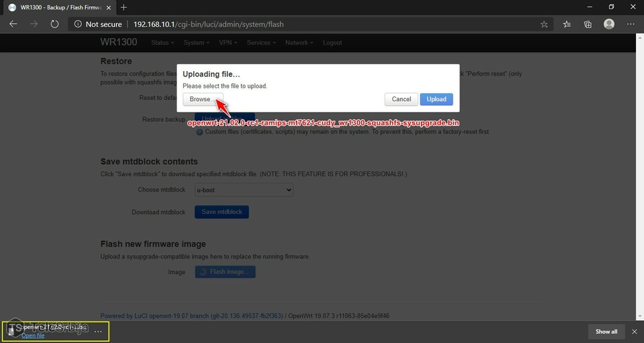The width and height of the screenshot is (644, 343).
Task: Close the WR1300 Backup / Flash Firmware tab
Action: click(109, 7)
